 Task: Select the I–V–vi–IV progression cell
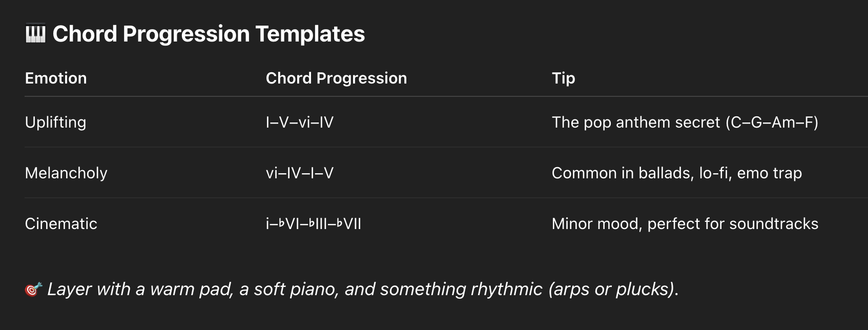tap(299, 122)
